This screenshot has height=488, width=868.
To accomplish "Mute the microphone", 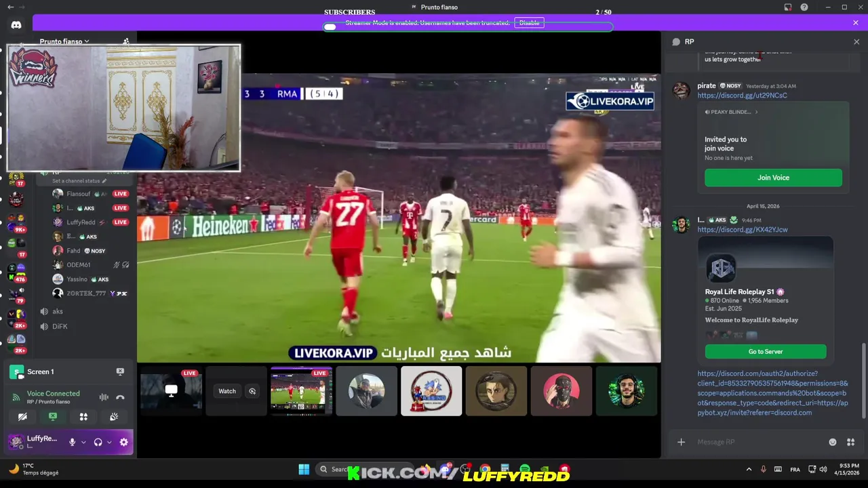I will click(72, 442).
